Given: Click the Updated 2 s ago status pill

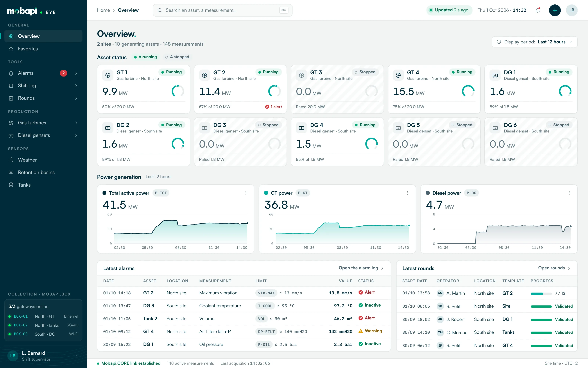Looking at the screenshot, I should pyautogui.click(x=449, y=10).
